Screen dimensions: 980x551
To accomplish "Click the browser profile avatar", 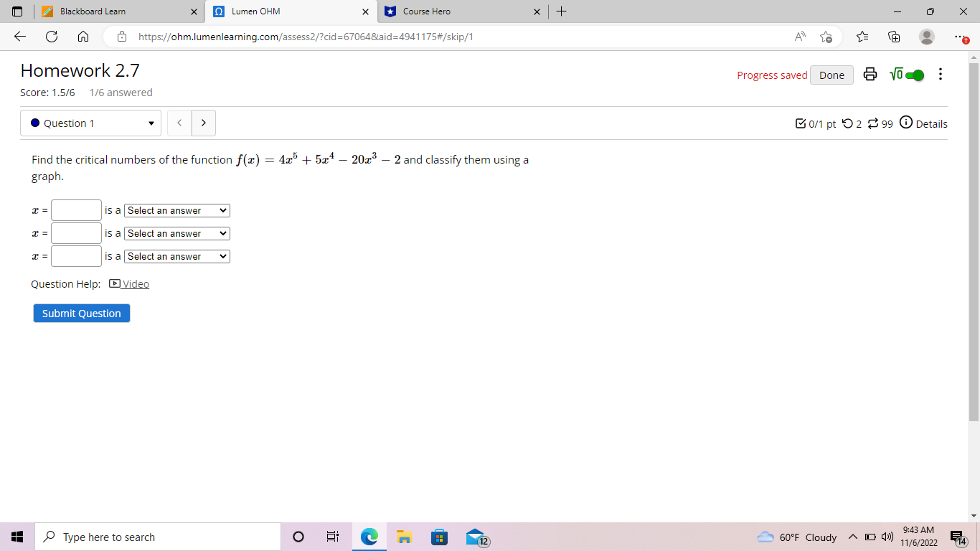I will [x=927, y=37].
